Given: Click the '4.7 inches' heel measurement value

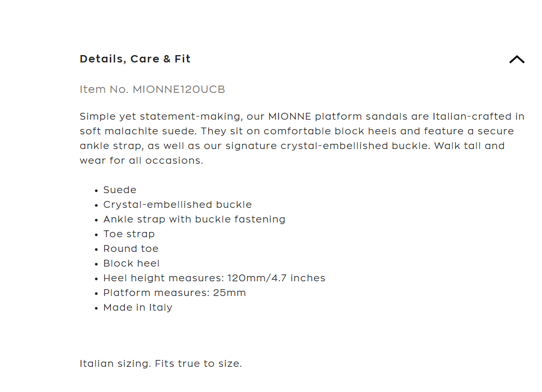Looking at the screenshot, I should point(298,278).
